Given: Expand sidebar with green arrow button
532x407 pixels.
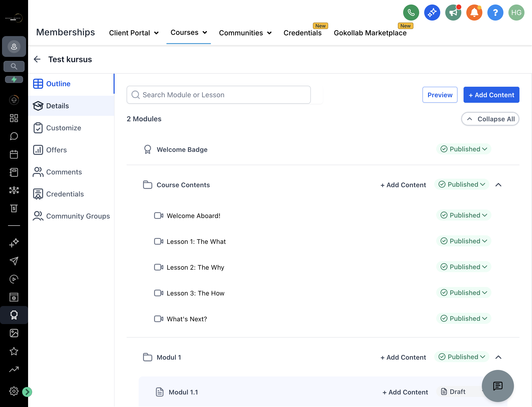Looking at the screenshot, I should pos(27,392).
